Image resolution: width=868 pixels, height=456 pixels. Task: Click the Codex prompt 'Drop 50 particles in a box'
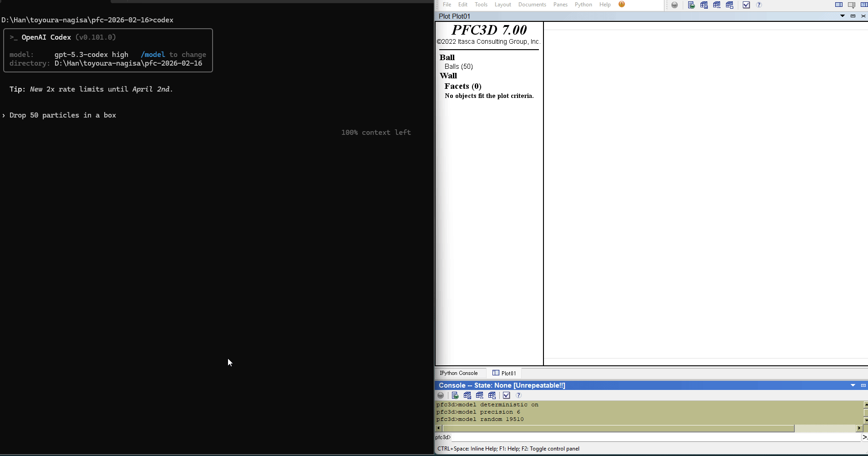[63, 115]
